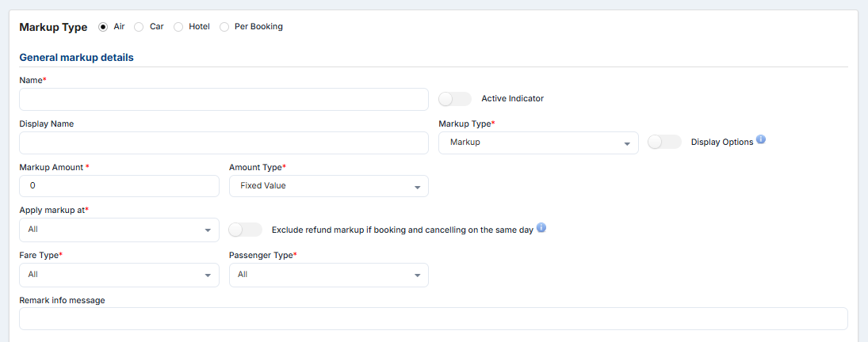The height and width of the screenshot is (342, 868).
Task: Open the Passenger Type dropdown
Action: [328, 275]
